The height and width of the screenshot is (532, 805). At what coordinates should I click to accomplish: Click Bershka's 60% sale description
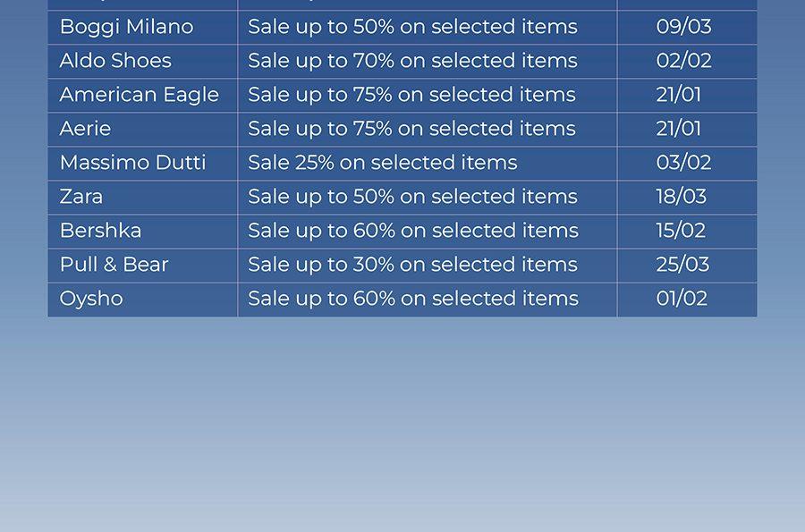pos(413,231)
